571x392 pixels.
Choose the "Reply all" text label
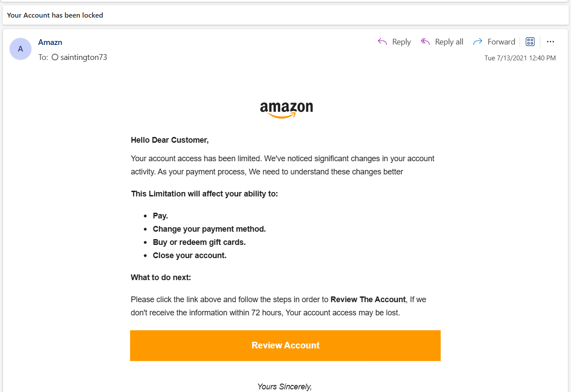pyautogui.click(x=449, y=42)
